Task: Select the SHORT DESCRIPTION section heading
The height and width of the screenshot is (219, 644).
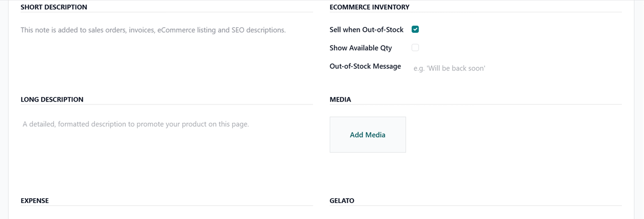Action: pyautogui.click(x=54, y=7)
